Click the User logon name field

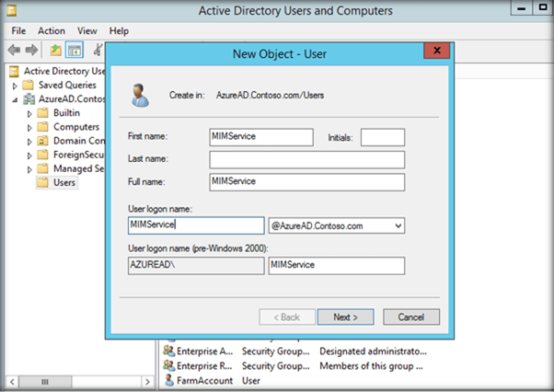[x=196, y=225]
